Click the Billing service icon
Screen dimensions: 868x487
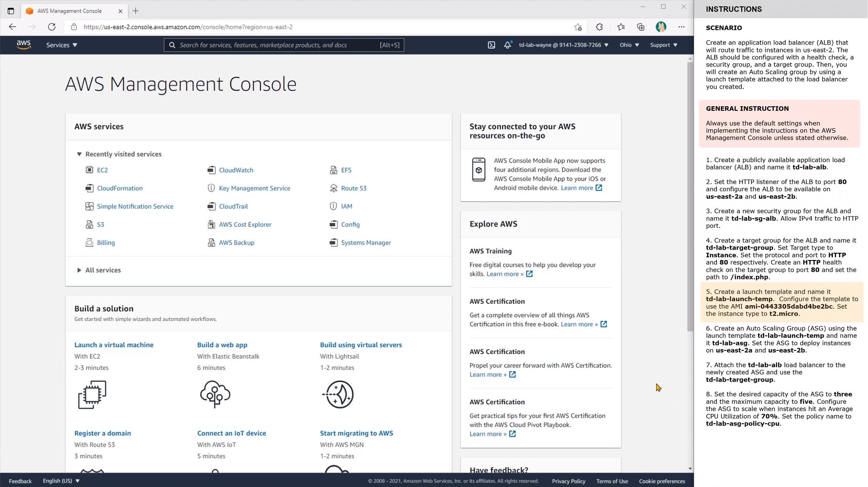point(90,242)
